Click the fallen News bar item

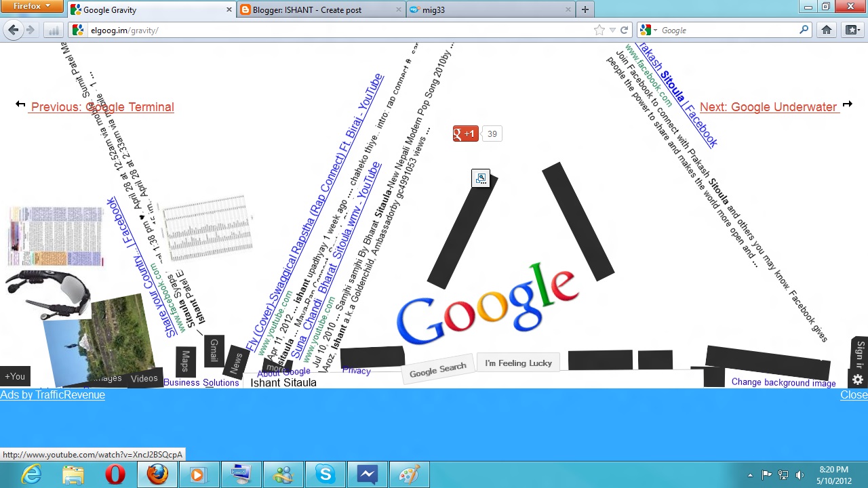(x=236, y=363)
